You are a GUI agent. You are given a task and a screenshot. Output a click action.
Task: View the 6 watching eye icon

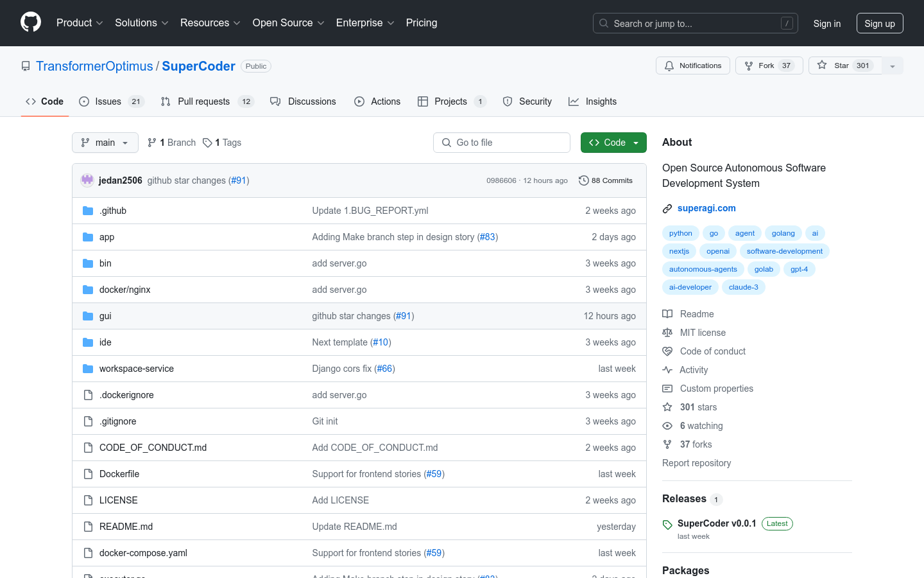pyautogui.click(x=667, y=426)
